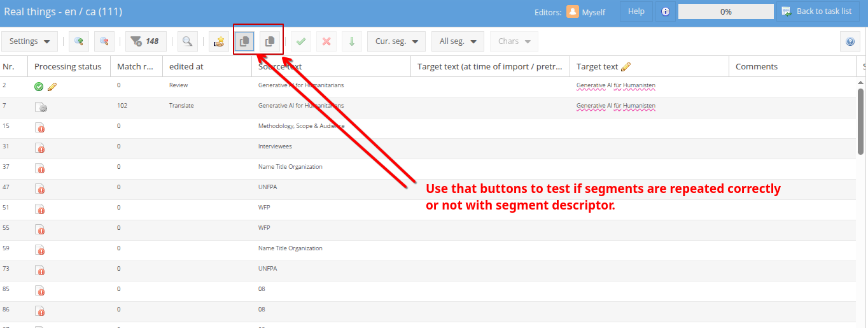868x328 pixels.
Task: Click the Processing status column header
Action: pyautogui.click(x=68, y=66)
